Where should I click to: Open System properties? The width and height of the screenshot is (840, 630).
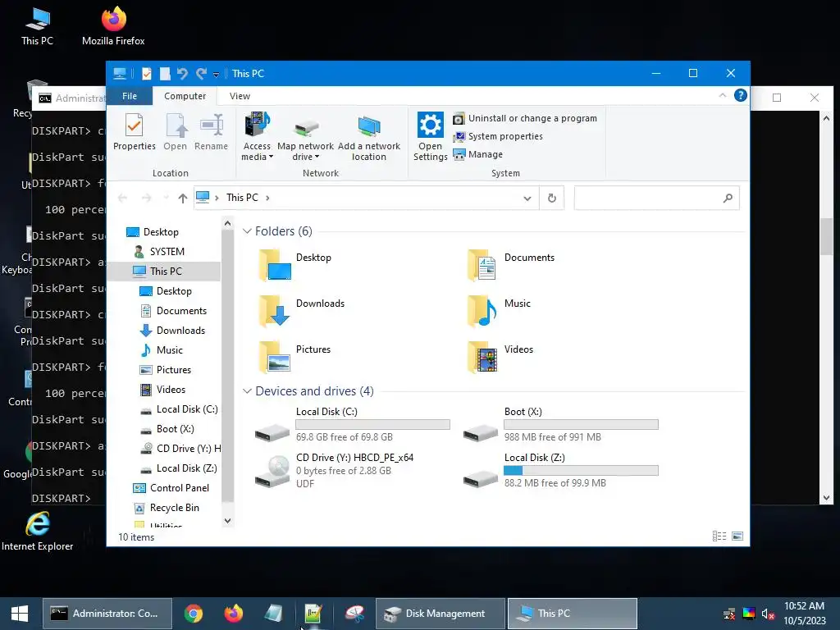tap(498, 137)
